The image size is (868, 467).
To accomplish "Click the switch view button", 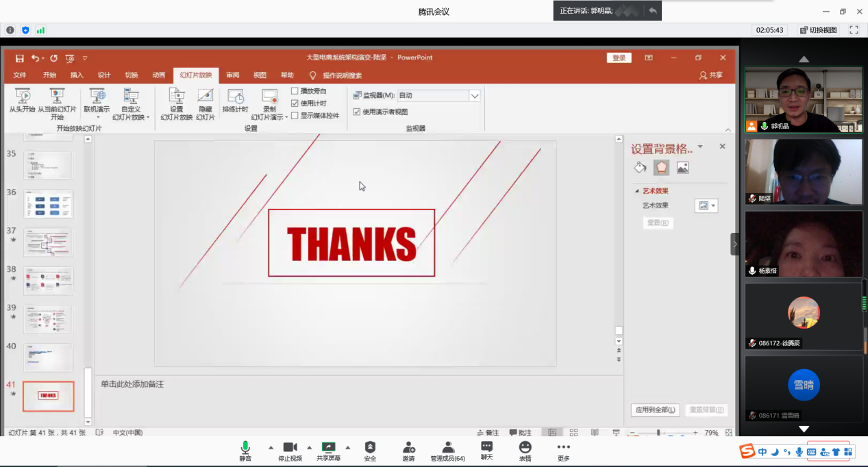I will click(818, 30).
